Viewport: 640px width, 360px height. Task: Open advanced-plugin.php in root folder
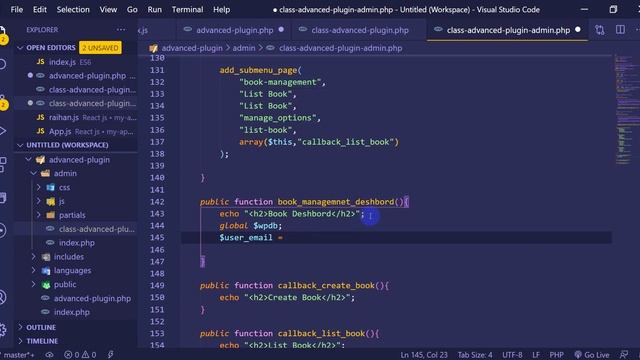tap(86, 298)
